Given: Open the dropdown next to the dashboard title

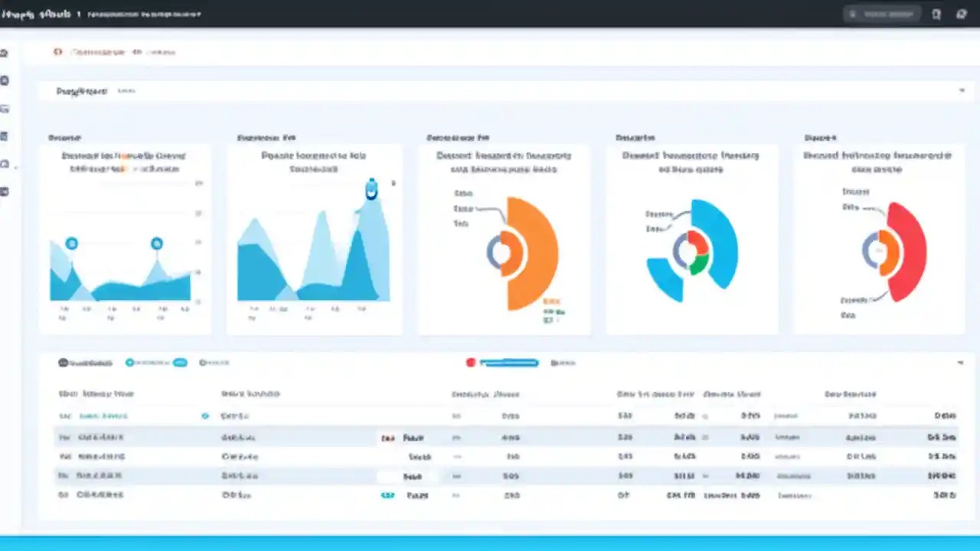Looking at the screenshot, I should pos(126,91).
